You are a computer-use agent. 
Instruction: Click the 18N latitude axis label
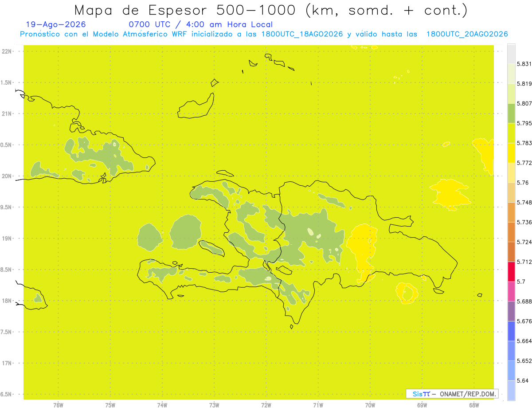pos(6,301)
